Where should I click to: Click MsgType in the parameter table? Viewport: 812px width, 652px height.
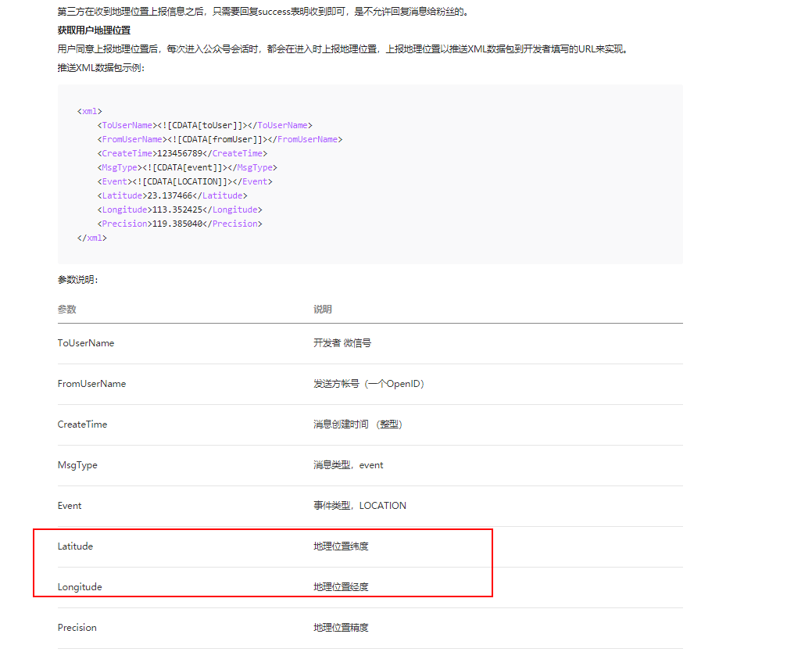tap(77, 465)
